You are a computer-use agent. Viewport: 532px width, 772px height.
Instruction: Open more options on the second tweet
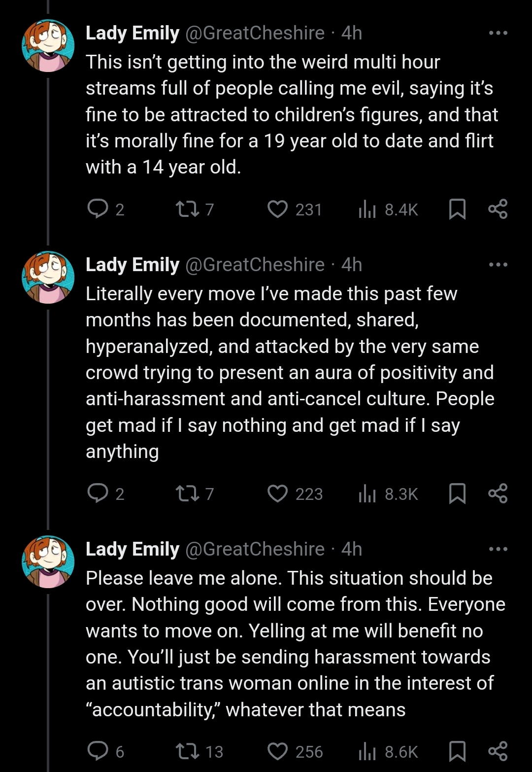coord(498,265)
